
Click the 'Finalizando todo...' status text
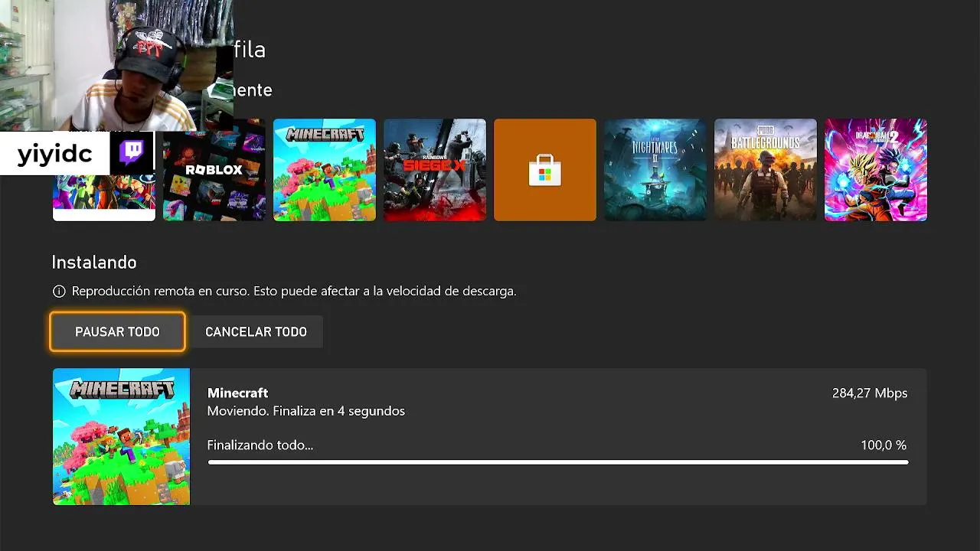[x=260, y=445]
